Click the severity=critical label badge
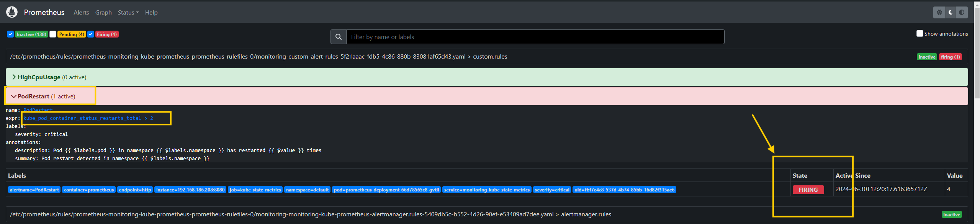980x224 pixels. [x=552, y=190]
